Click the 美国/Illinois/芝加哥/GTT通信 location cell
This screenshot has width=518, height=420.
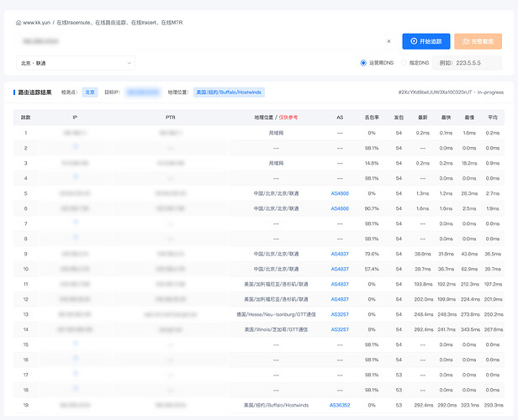276,329
